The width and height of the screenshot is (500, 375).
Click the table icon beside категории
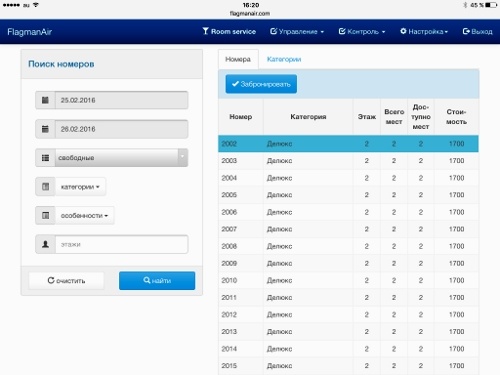(45, 187)
